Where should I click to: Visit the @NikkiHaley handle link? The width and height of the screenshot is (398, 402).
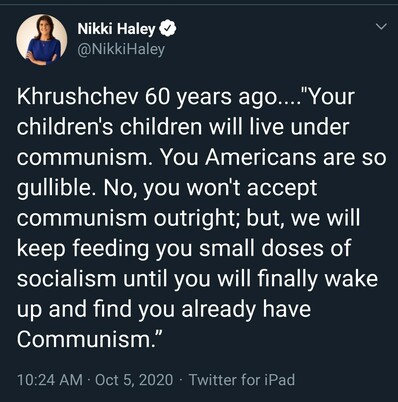point(121,49)
